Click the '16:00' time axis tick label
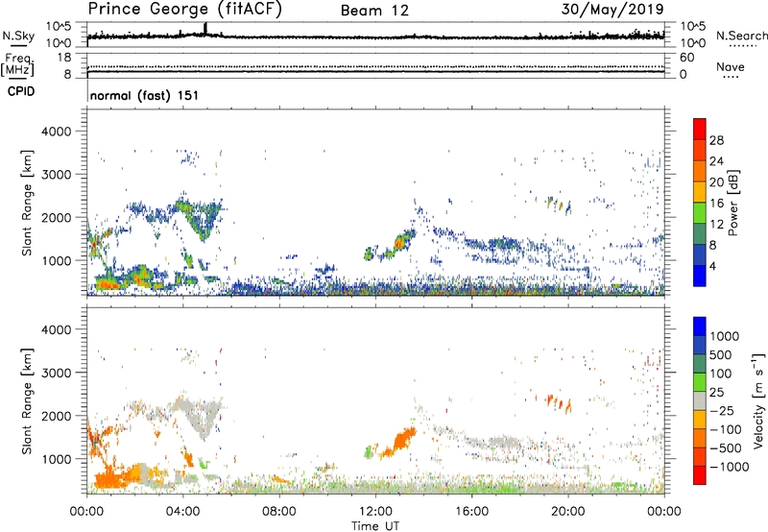The height and width of the screenshot is (532, 768). pos(471,511)
